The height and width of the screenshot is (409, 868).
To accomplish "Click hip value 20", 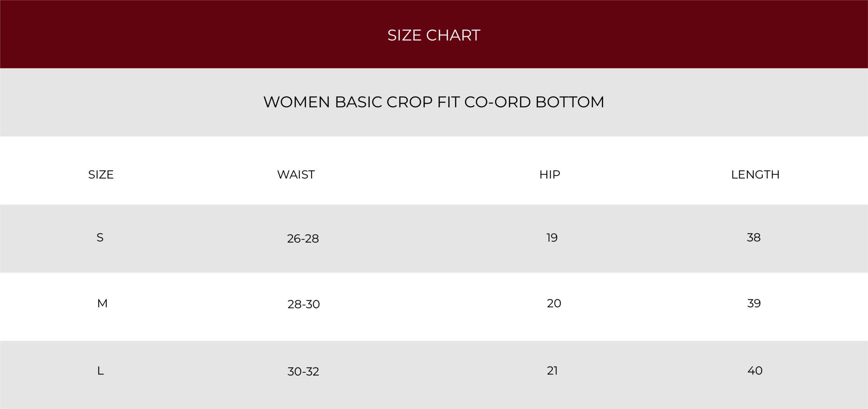I will 554,303.
